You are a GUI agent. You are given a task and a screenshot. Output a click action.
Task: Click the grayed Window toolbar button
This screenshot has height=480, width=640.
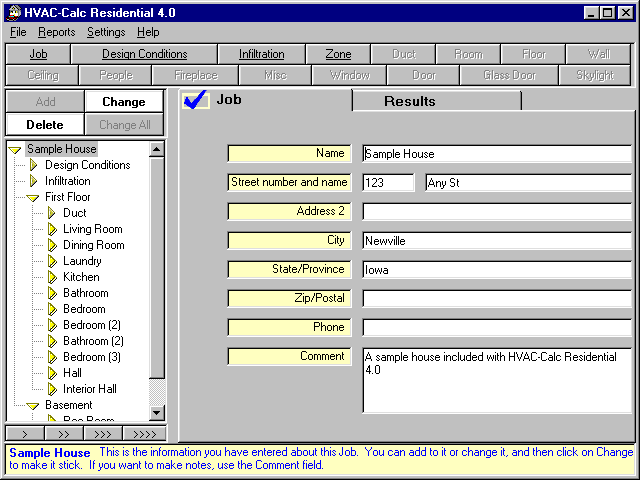coord(349,75)
